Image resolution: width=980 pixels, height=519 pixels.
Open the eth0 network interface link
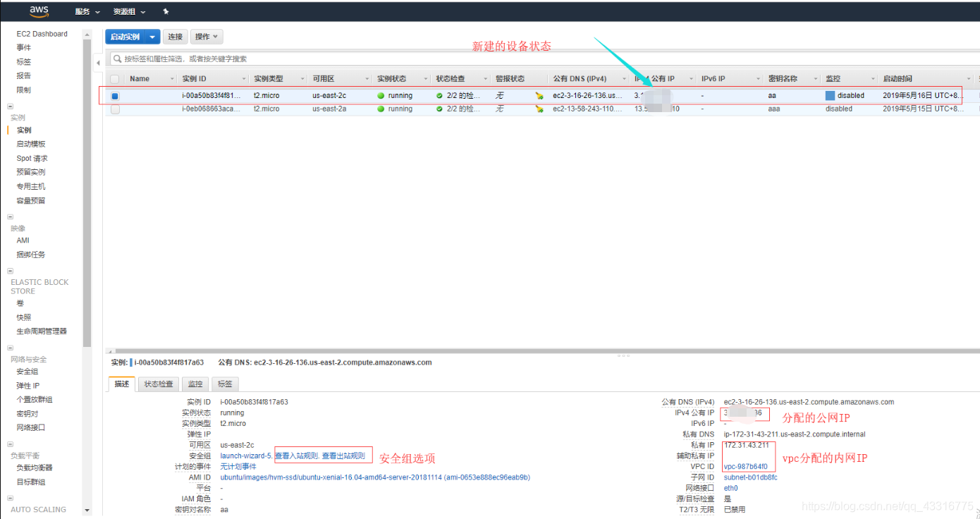point(731,488)
